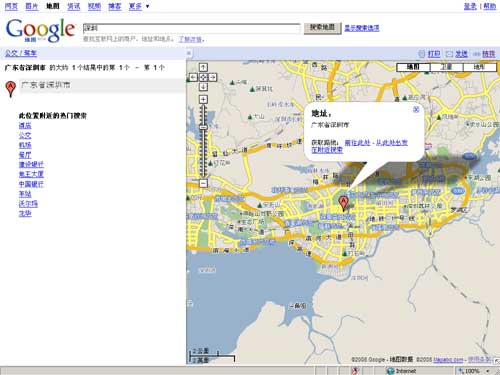This screenshot has height=375, width=500.
Task: Click the 搜索地图 search maps button
Action: [322, 28]
